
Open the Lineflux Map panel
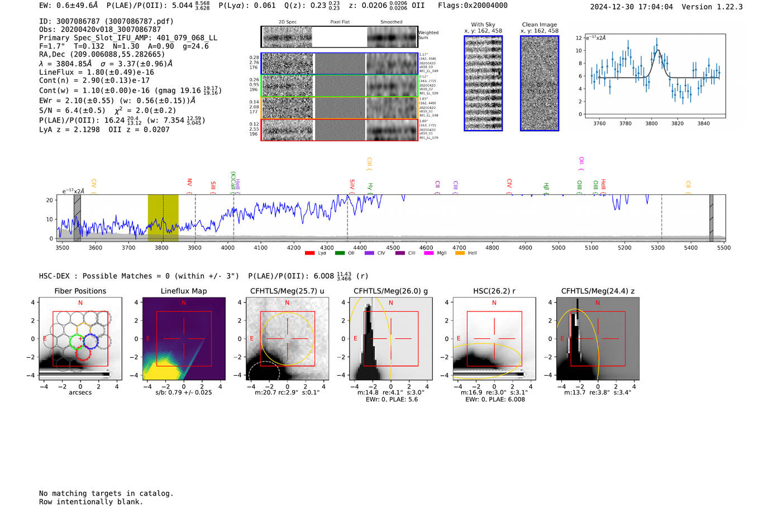(x=184, y=339)
